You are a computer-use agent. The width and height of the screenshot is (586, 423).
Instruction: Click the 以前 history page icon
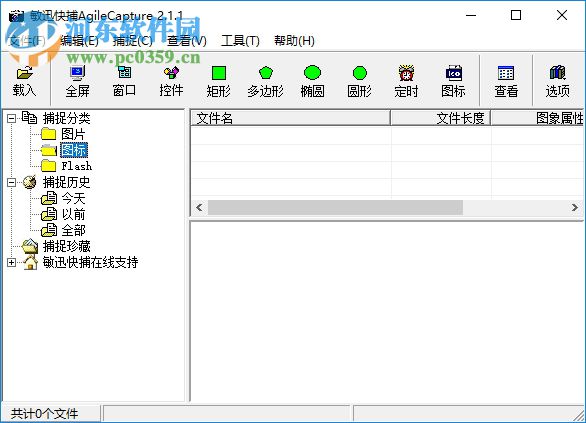point(49,214)
